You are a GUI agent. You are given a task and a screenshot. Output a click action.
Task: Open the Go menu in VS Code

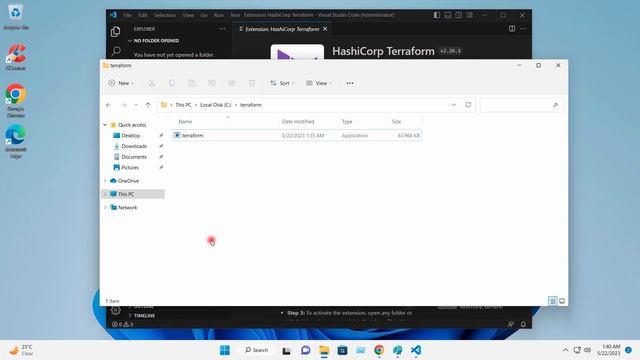coord(204,15)
